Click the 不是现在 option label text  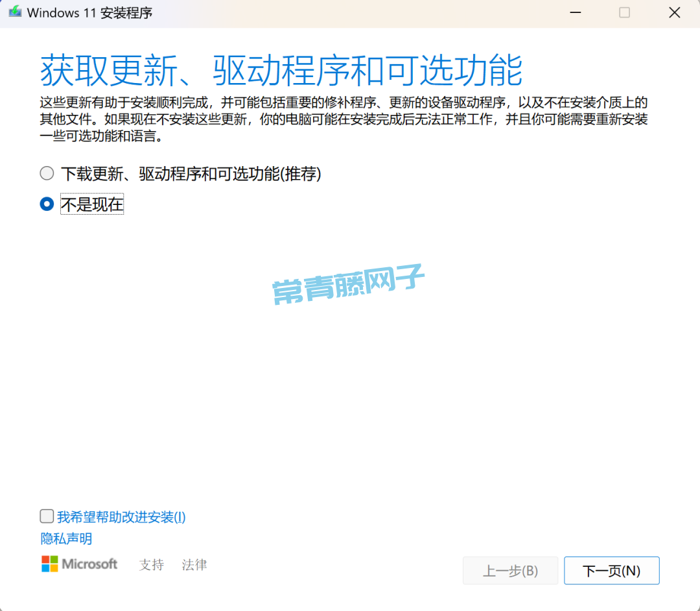[x=92, y=205]
